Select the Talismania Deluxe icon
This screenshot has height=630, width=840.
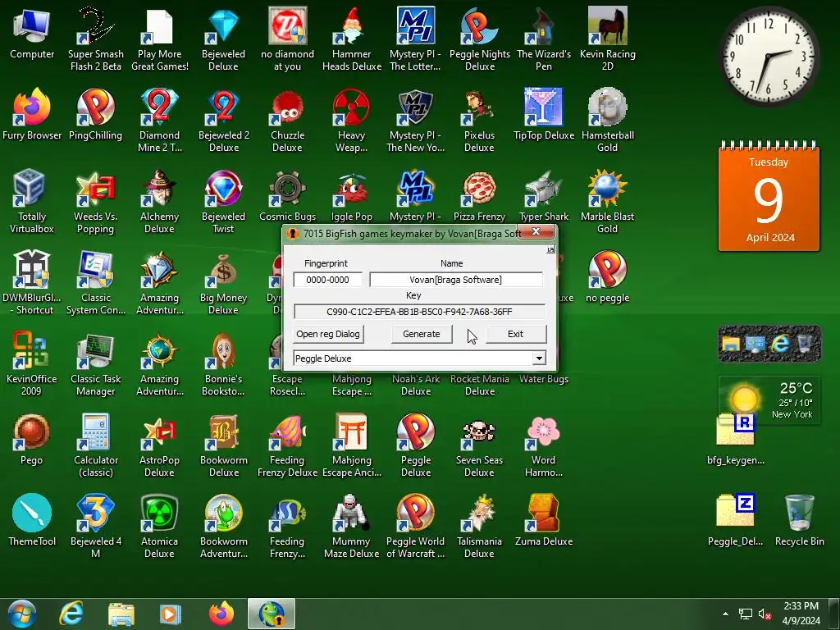pos(479,527)
